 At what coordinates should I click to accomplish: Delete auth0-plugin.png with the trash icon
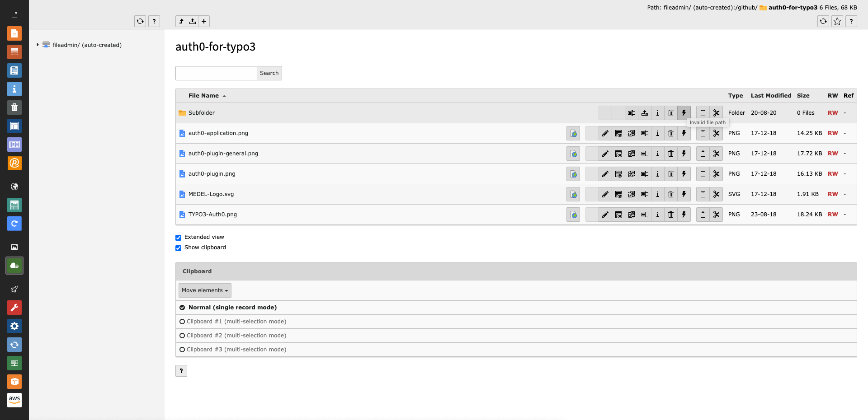tap(671, 174)
